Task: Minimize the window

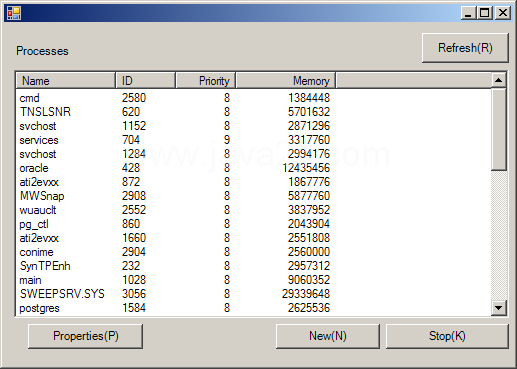Action: click(x=468, y=13)
